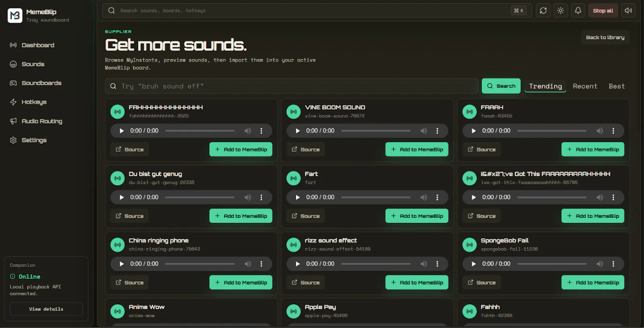Click the Back to library button
The height and width of the screenshot is (328, 644).
point(605,37)
